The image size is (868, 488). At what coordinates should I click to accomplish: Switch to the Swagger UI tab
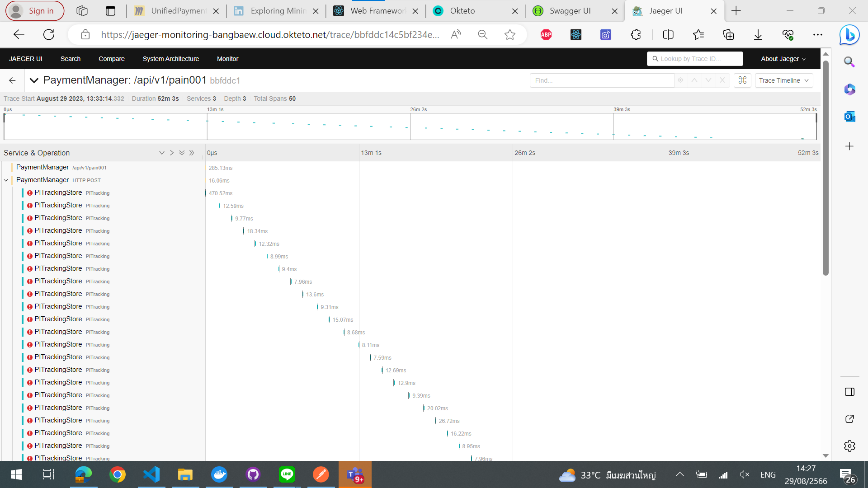click(x=570, y=11)
